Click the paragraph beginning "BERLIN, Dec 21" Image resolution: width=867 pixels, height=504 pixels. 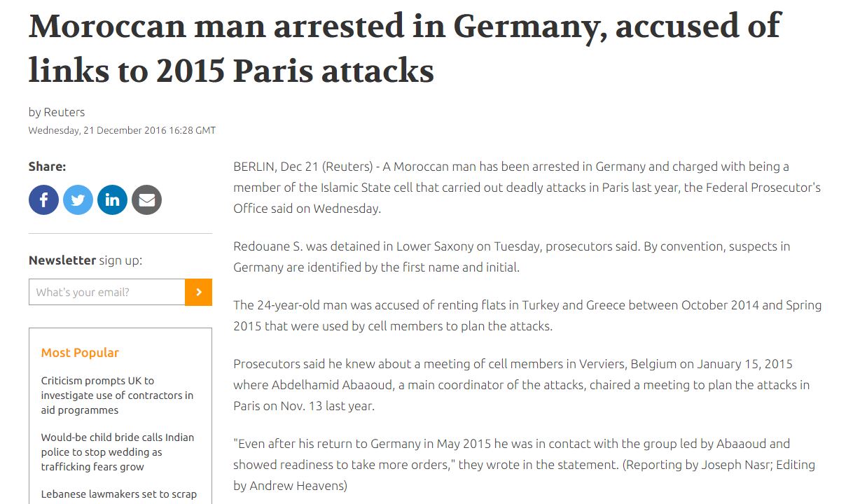coord(527,188)
